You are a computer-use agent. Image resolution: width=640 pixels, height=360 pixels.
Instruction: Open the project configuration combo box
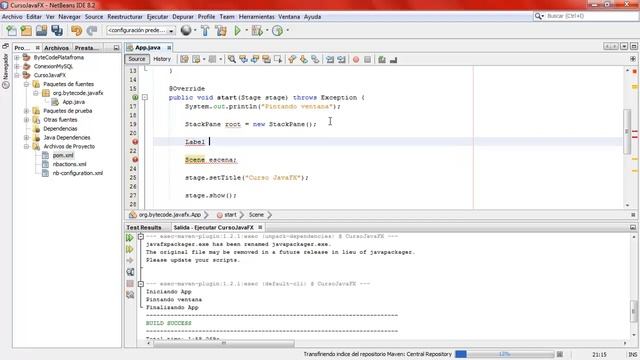click(140, 31)
